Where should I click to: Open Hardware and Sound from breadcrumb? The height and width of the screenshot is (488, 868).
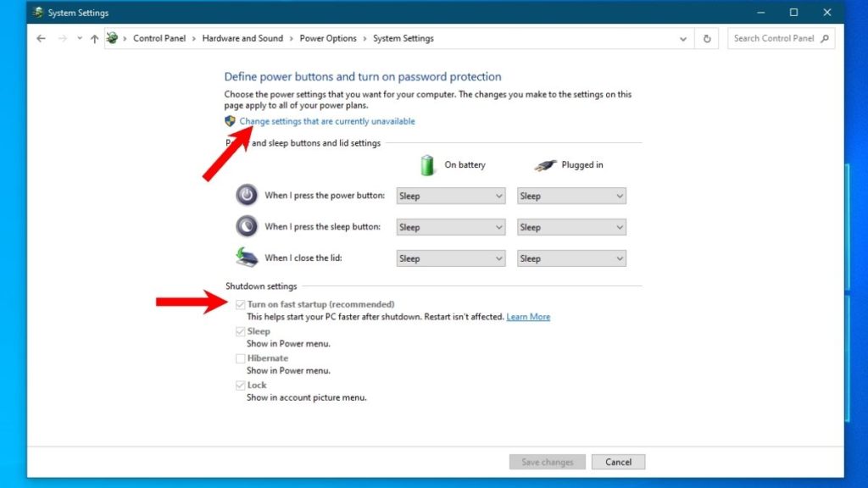click(243, 38)
